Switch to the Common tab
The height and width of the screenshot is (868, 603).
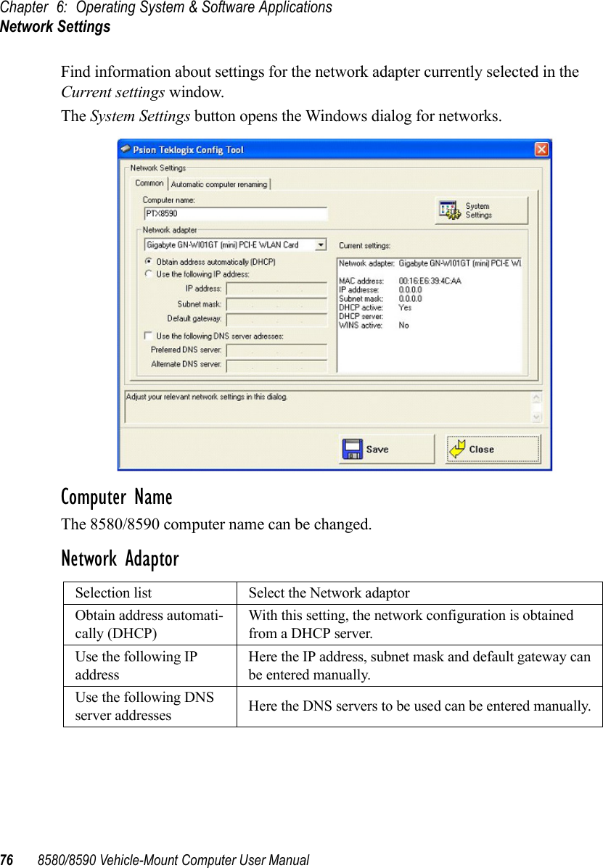click(149, 183)
